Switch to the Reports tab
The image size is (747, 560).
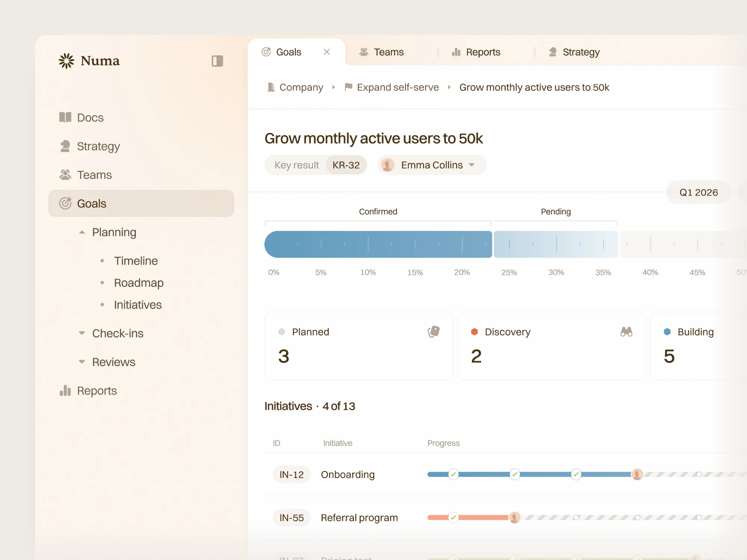(x=476, y=52)
